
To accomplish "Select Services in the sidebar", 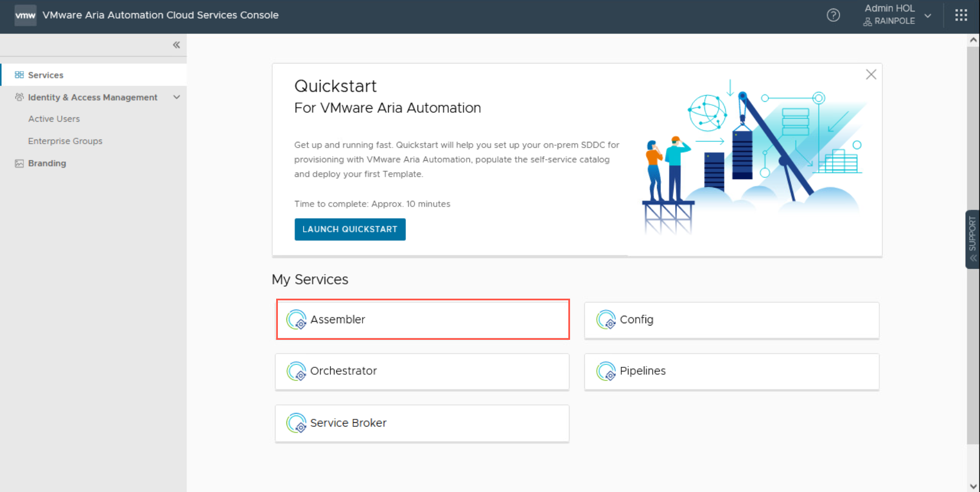I will pos(46,75).
